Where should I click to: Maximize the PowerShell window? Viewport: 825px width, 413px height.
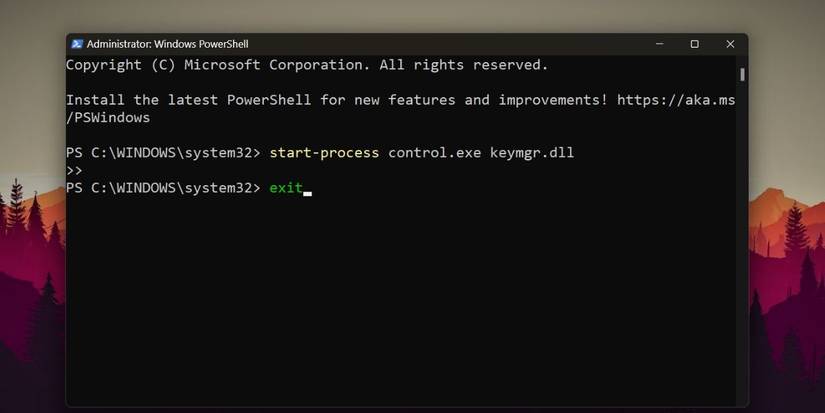(x=695, y=44)
